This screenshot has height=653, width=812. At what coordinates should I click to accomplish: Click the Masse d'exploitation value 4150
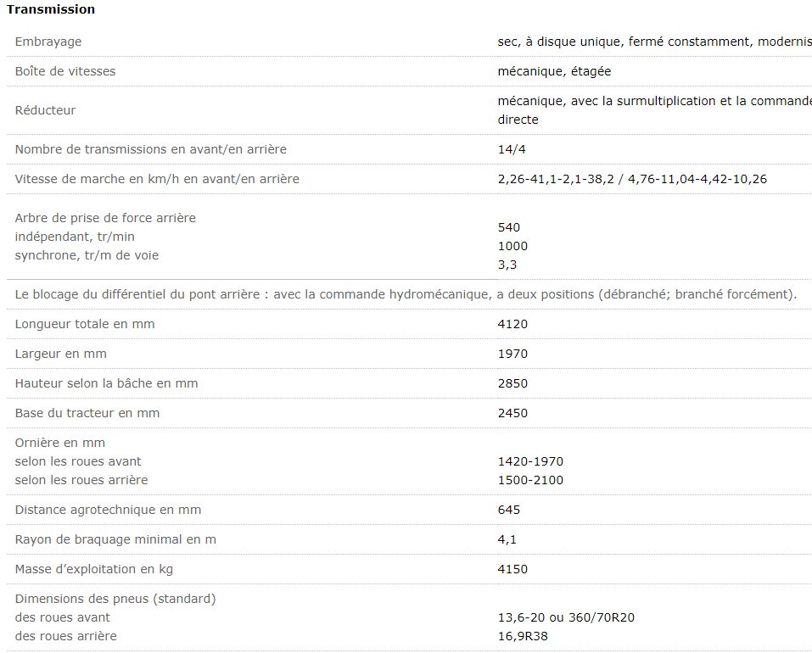tap(512, 569)
